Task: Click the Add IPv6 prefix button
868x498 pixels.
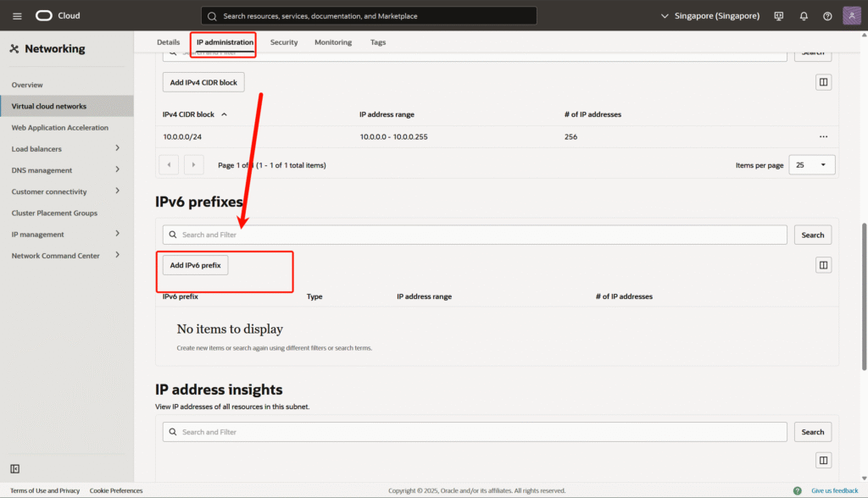Action: pos(195,265)
